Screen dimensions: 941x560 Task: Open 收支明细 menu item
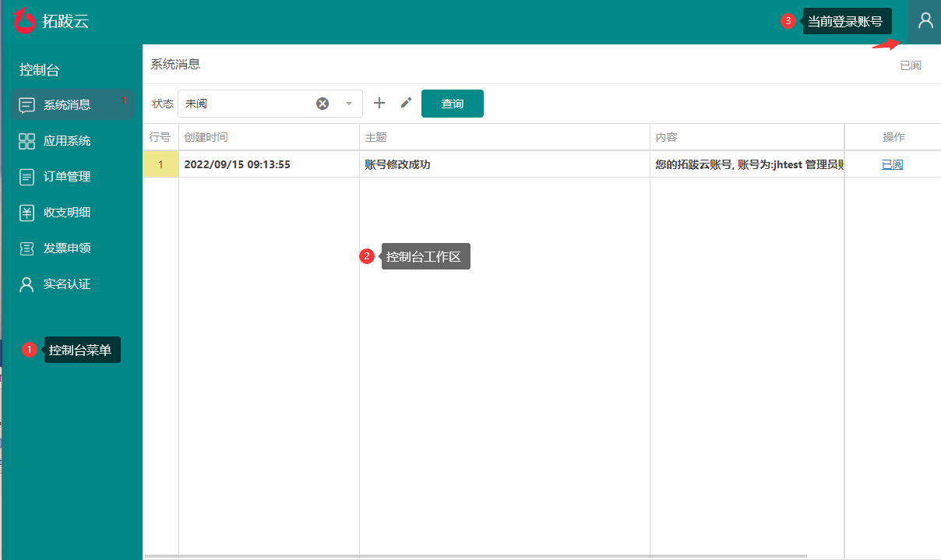pos(67,213)
